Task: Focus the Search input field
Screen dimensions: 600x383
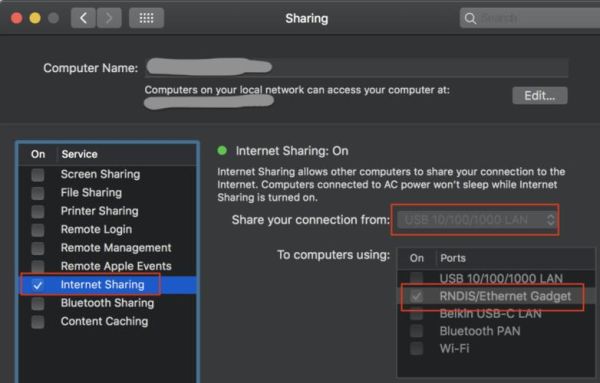Action: pos(530,18)
